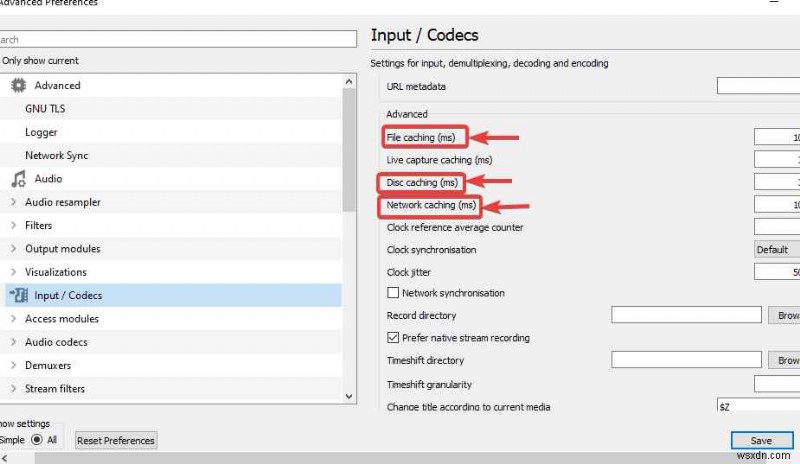The width and height of the screenshot is (800, 464).
Task: Click the settings search box
Action: 178,40
